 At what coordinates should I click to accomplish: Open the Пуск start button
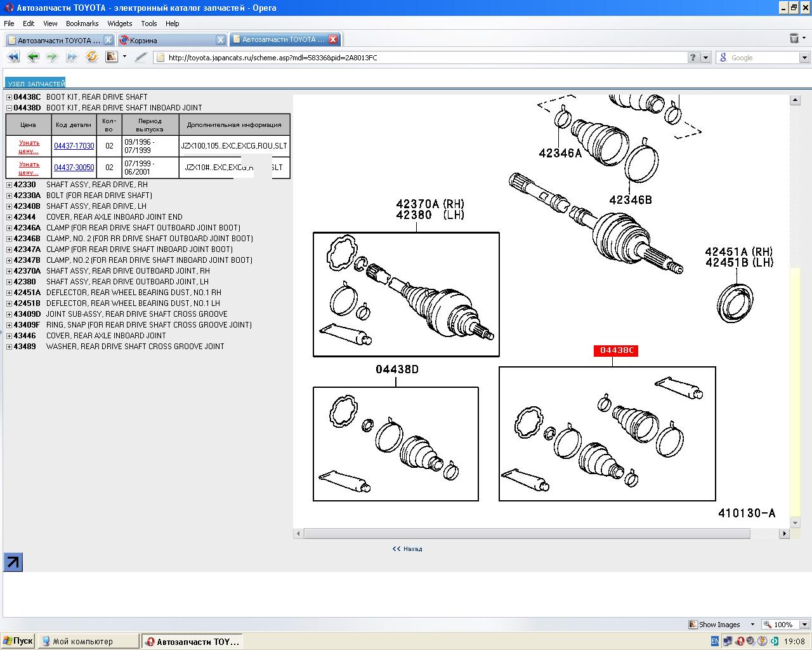point(18,641)
